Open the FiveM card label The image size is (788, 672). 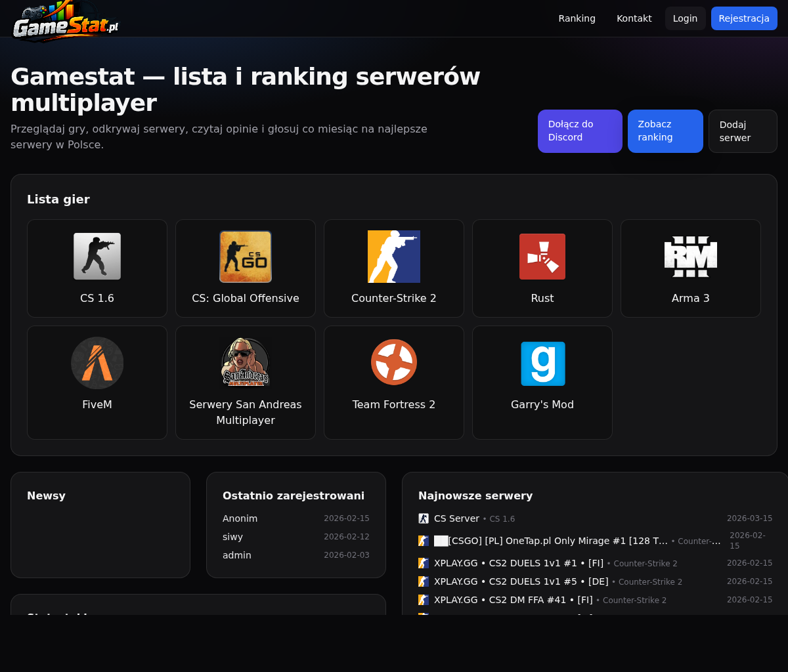[97, 405]
